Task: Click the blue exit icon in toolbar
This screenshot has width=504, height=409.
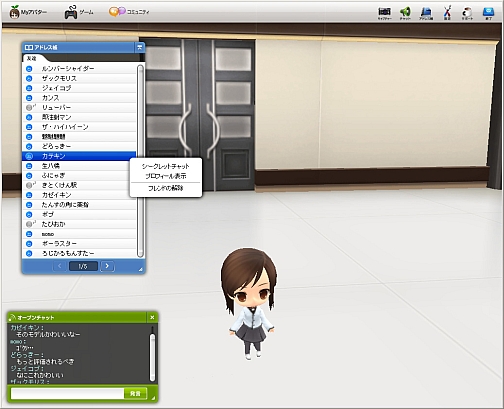Action: click(488, 13)
